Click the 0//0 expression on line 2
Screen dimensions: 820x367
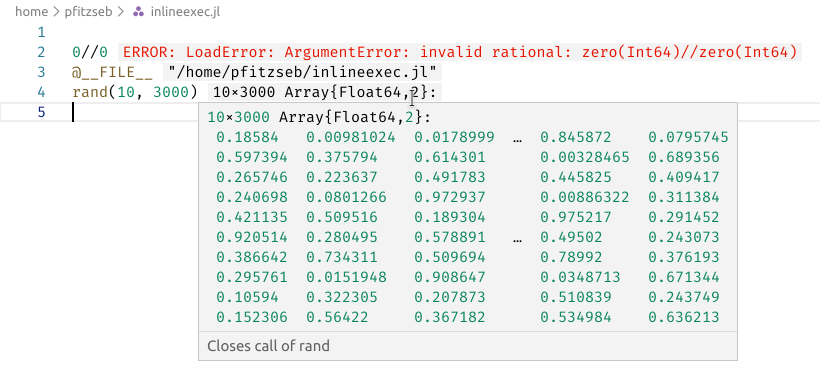[x=90, y=52]
